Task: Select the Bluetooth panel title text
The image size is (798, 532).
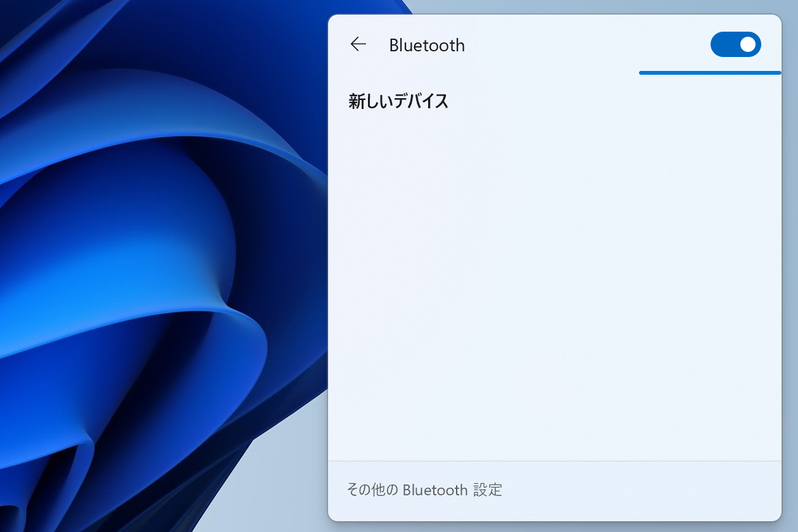Action: pos(427,45)
